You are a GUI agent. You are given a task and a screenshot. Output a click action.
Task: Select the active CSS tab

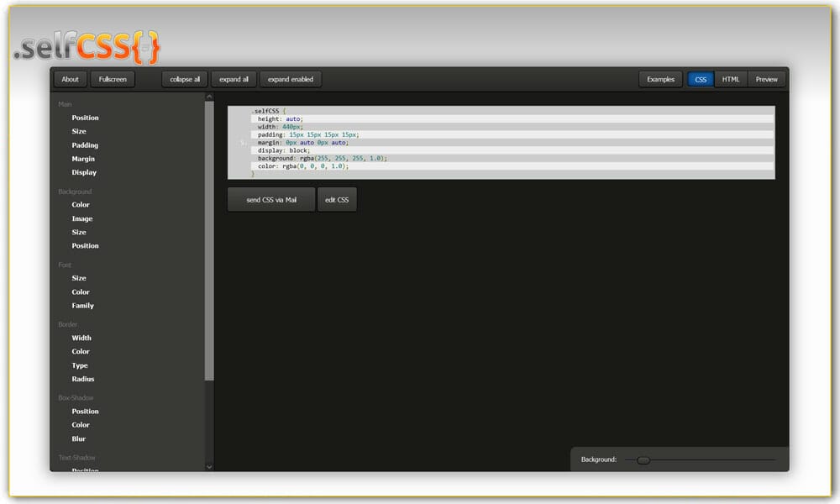click(x=701, y=80)
